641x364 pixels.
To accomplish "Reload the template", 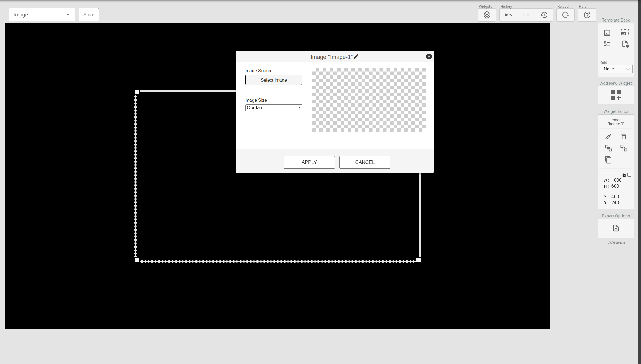I will 565,15.
